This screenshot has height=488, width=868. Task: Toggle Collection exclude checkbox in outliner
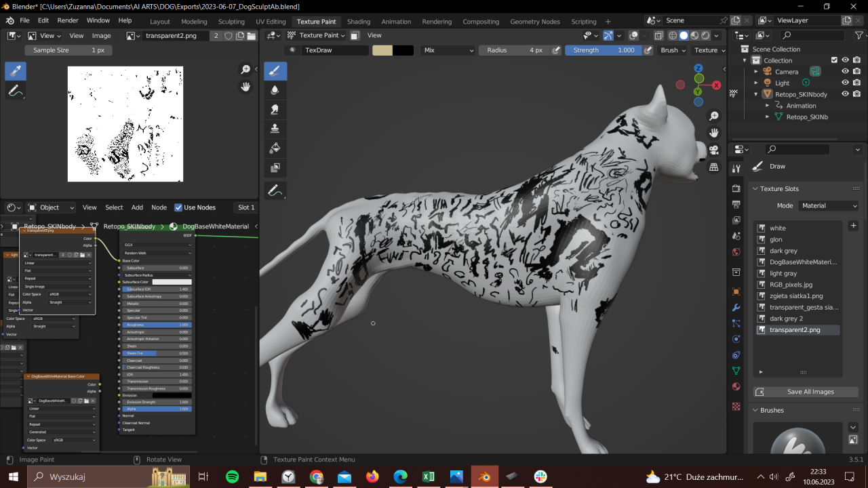click(834, 60)
